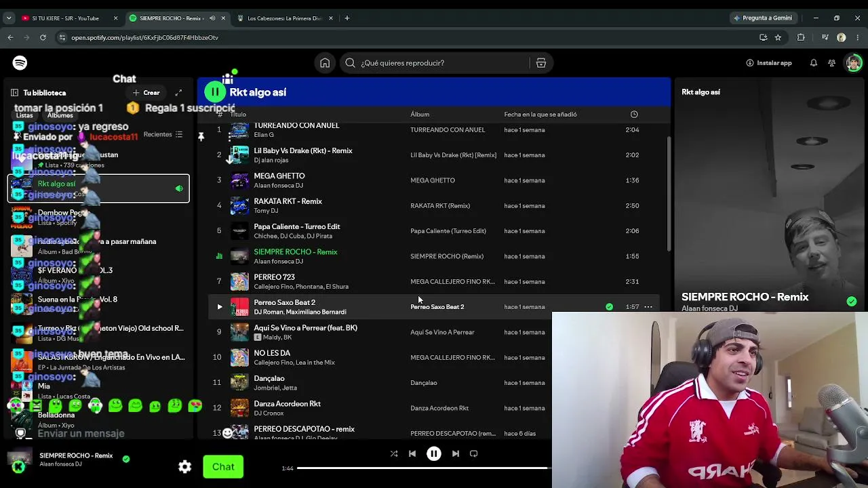Select the SIEMPRE ROCHO Spotify tab

(176, 18)
